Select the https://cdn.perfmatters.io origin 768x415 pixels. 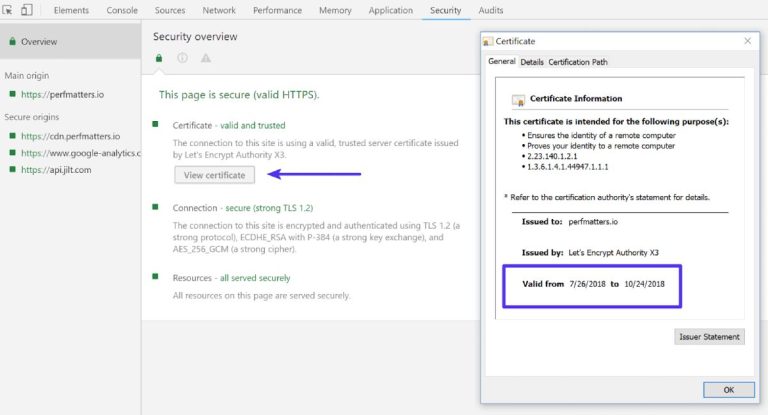(69, 136)
